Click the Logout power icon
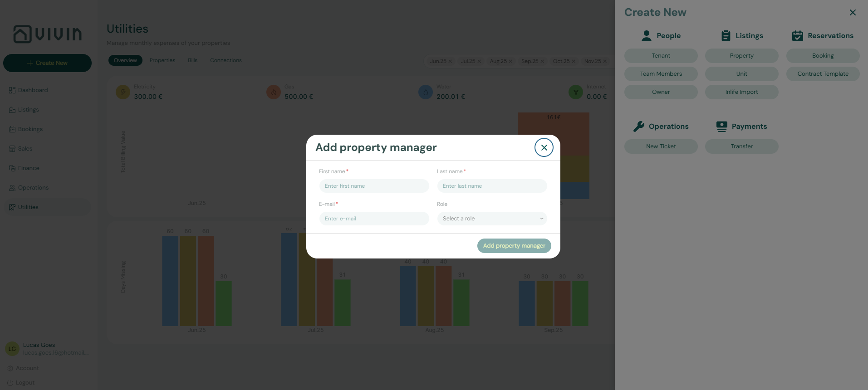This screenshot has width=868, height=390. pos(10,383)
